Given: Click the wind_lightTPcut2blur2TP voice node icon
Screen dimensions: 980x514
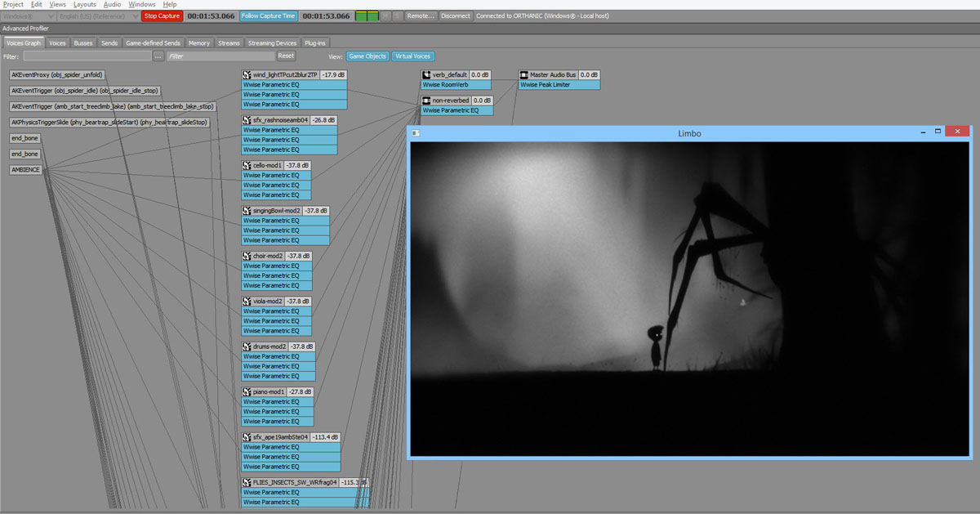Looking at the screenshot, I should coord(247,74).
